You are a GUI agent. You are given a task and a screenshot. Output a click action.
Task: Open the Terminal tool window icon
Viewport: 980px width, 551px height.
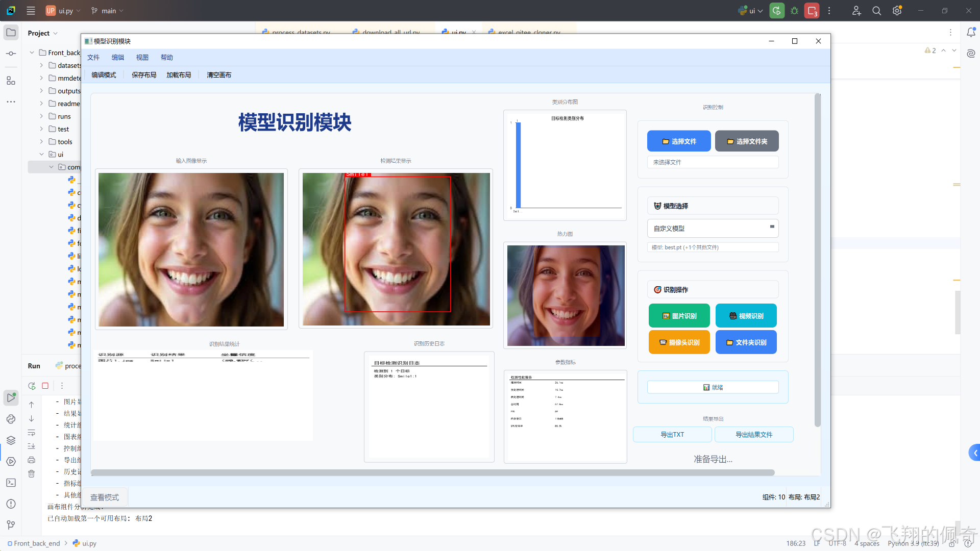click(11, 483)
